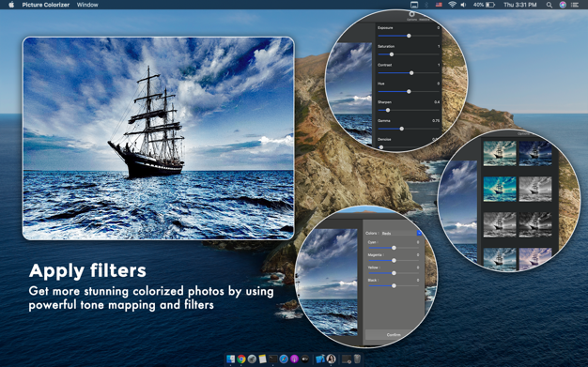Click the Confirm button
Image resolution: width=588 pixels, height=367 pixels.
coord(394,334)
